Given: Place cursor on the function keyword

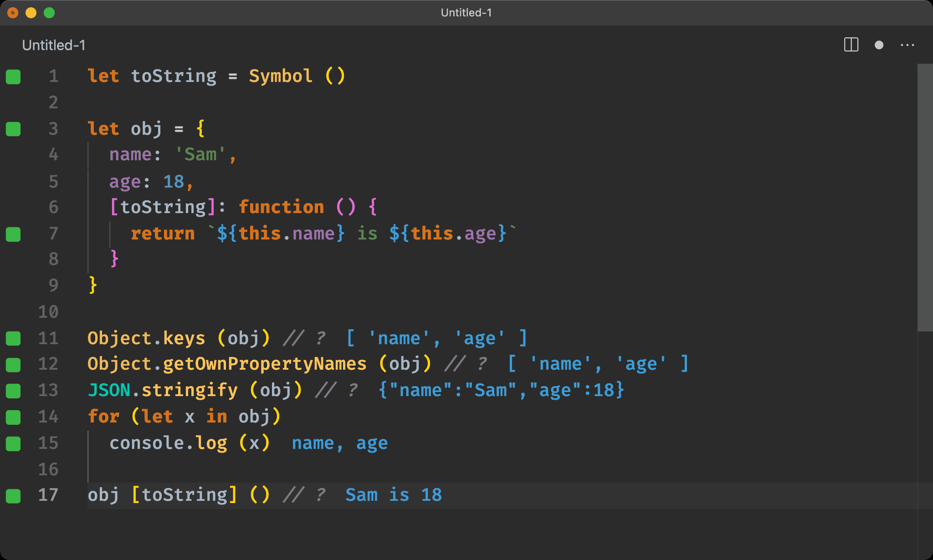Looking at the screenshot, I should (281, 207).
